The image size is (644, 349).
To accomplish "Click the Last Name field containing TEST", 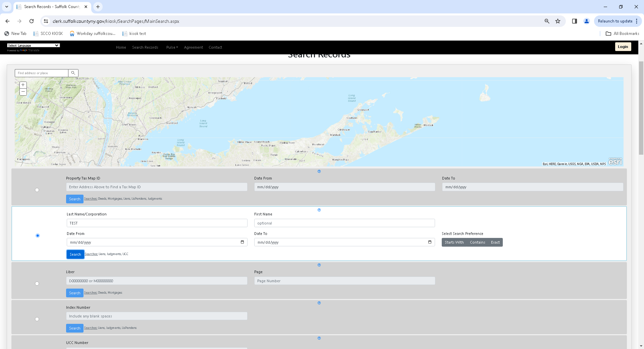I will click(157, 223).
